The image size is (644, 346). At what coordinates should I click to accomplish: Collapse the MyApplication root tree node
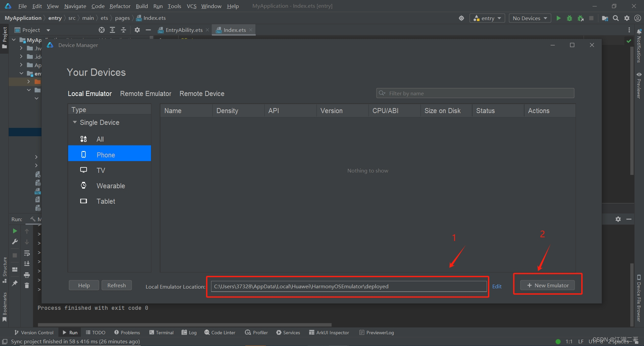point(14,40)
